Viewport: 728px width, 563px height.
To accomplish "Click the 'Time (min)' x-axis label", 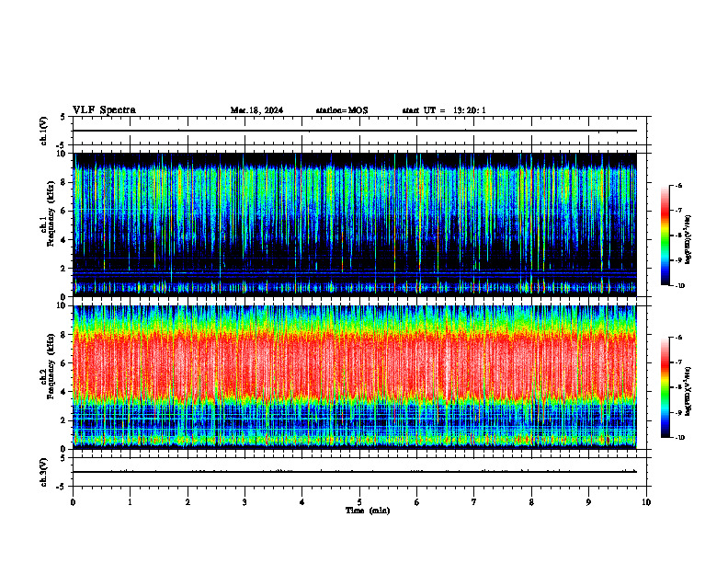I will [x=368, y=511].
